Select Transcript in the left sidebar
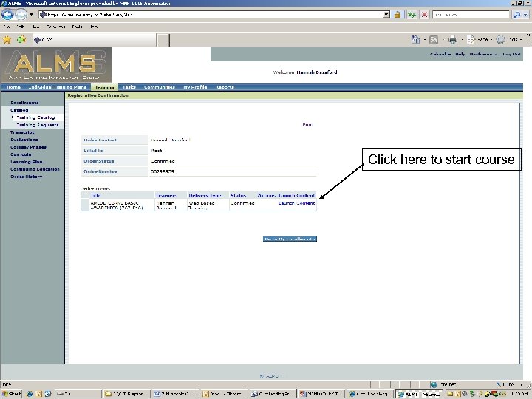 [x=22, y=132]
